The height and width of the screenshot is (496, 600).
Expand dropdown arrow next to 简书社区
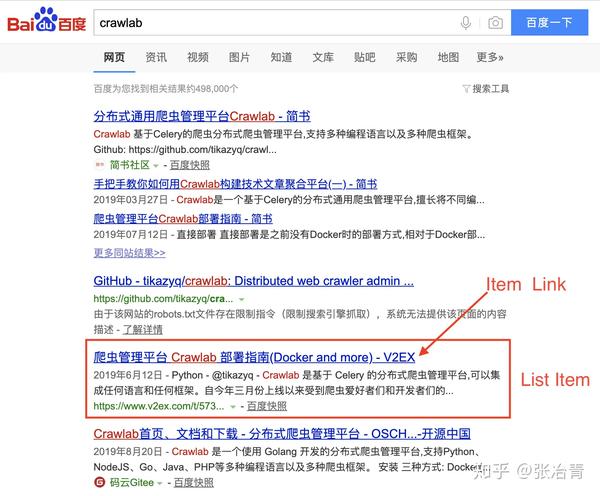click(x=156, y=166)
